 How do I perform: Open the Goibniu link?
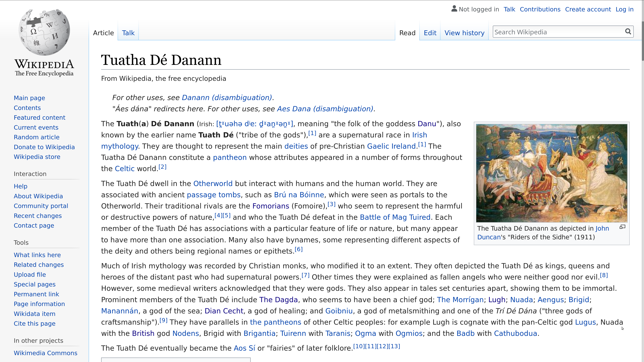click(x=339, y=311)
